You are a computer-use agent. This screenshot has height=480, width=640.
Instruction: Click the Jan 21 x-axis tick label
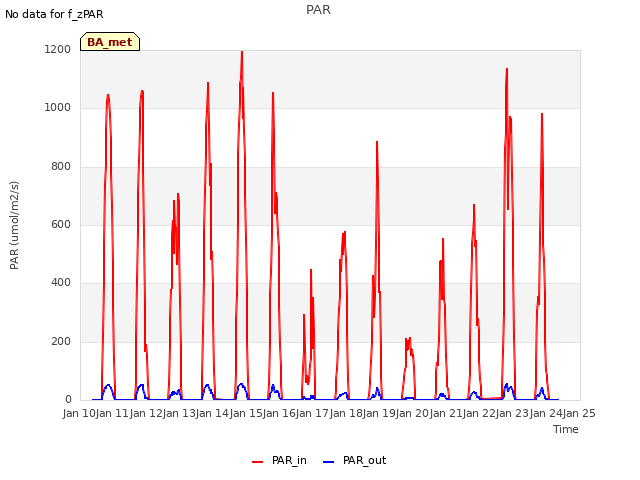(446, 413)
